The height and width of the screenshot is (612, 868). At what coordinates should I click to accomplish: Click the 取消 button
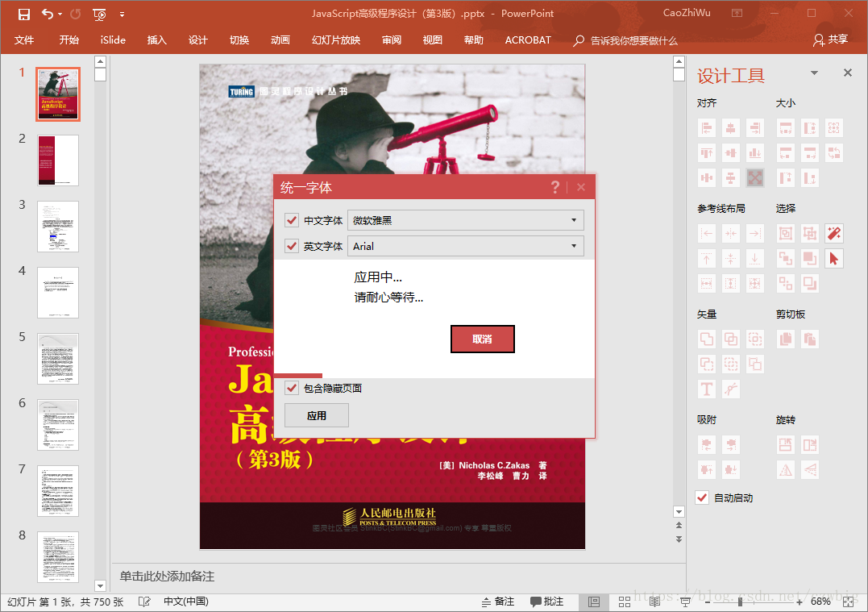[482, 339]
